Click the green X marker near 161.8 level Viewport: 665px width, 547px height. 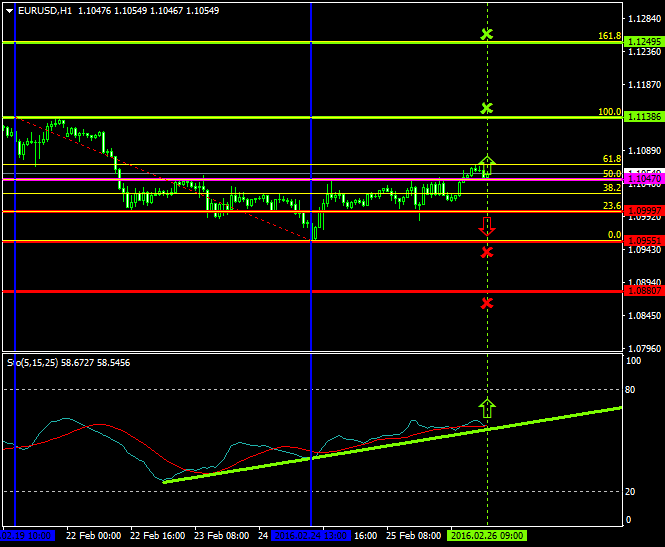[x=486, y=35]
